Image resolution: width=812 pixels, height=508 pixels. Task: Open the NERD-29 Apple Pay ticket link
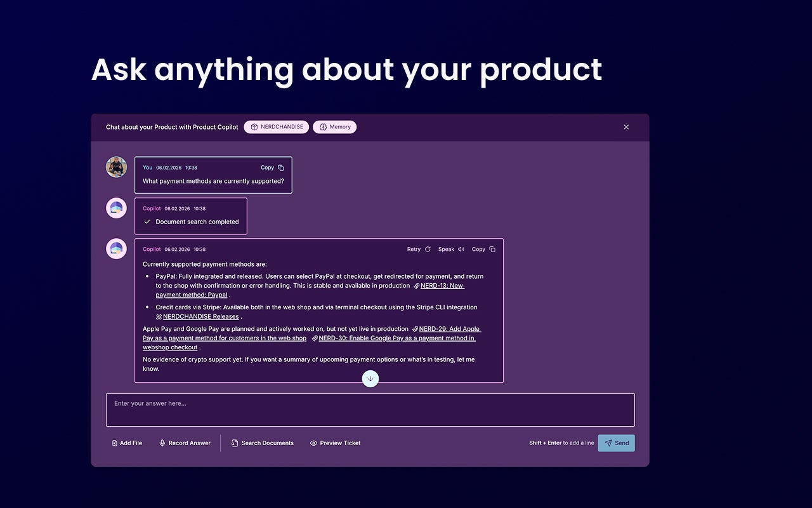pyautogui.click(x=449, y=329)
